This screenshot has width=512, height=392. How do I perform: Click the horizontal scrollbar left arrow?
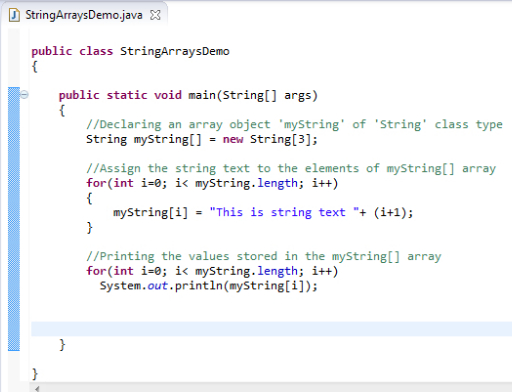(37, 388)
